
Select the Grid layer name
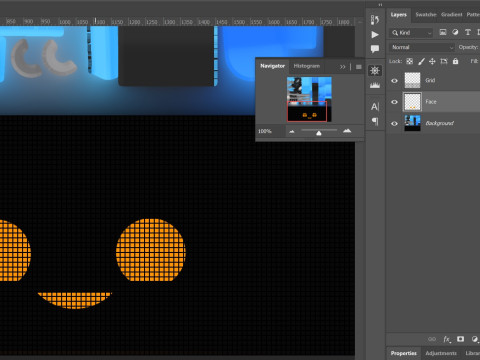tap(430, 80)
